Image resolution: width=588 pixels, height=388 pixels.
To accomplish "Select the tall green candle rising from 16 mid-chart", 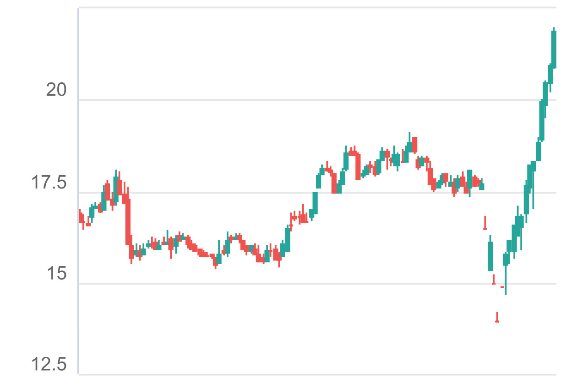I will coord(288,240).
